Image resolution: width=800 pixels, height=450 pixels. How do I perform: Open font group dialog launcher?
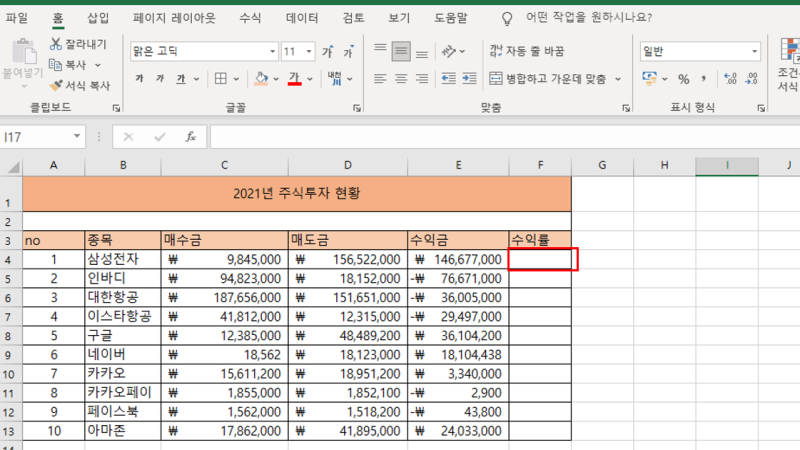(x=357, y=108)
